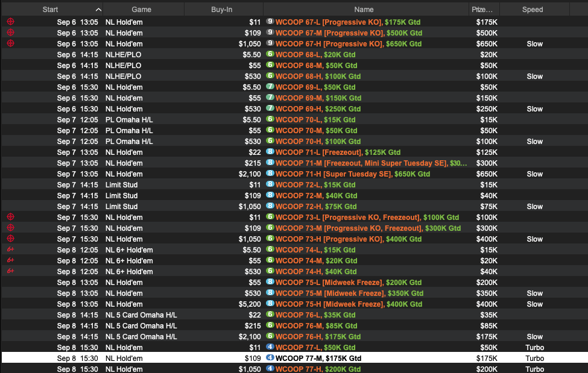Click the $22 buy-in of WCOOP 71-L
This screenshot has width=588, height=373.
click(x=254, y=152)
